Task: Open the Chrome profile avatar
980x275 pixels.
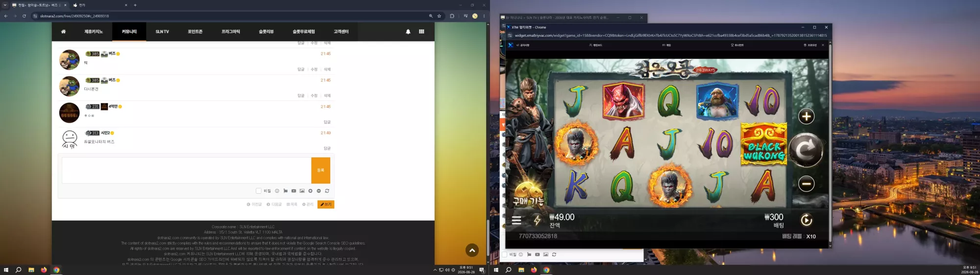Action: click(x=475, y=16)
